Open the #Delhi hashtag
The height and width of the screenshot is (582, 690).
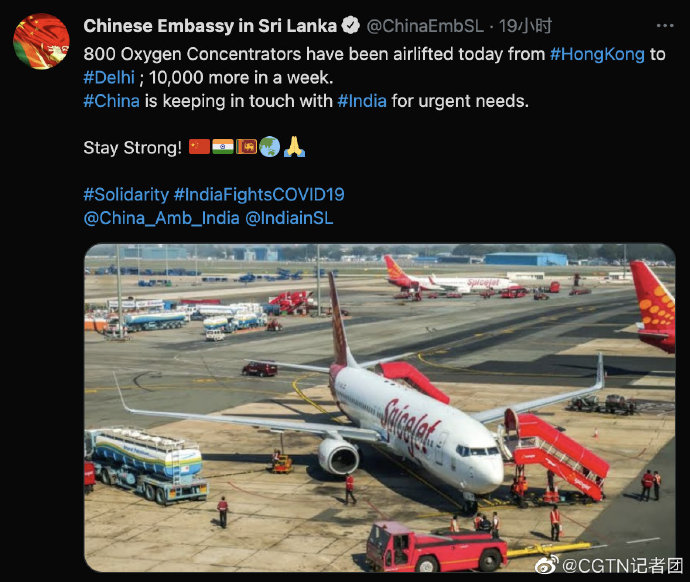(109, 78)
